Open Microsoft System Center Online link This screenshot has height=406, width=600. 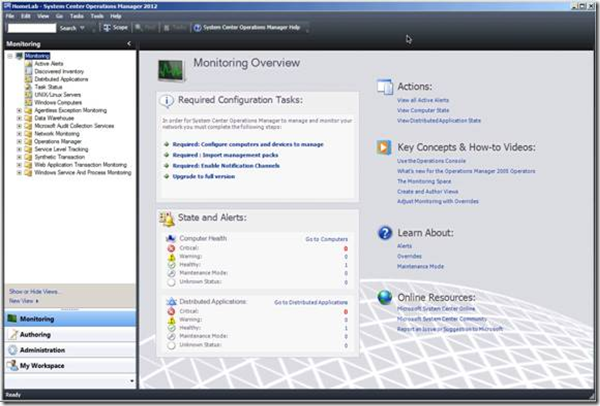click(436, 308)
